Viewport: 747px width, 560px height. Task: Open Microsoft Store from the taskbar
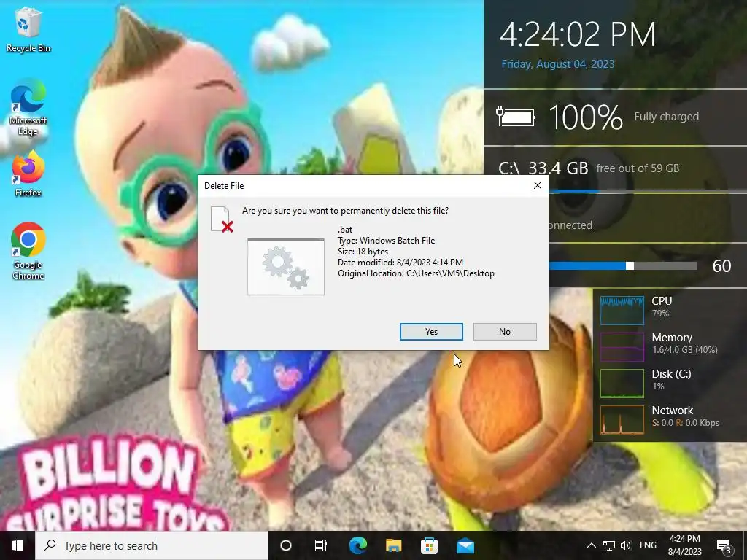coord(429,545)
